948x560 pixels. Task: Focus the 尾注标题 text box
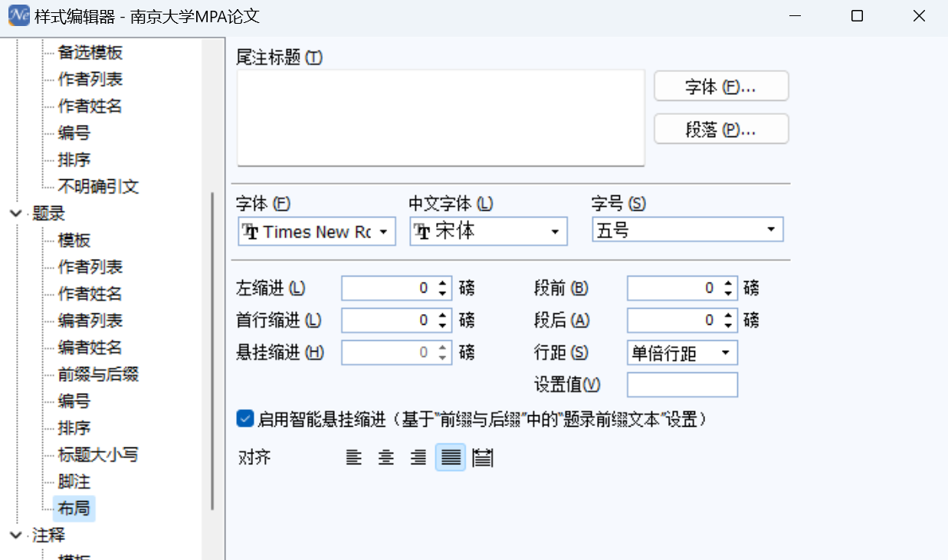coord(441,117)
